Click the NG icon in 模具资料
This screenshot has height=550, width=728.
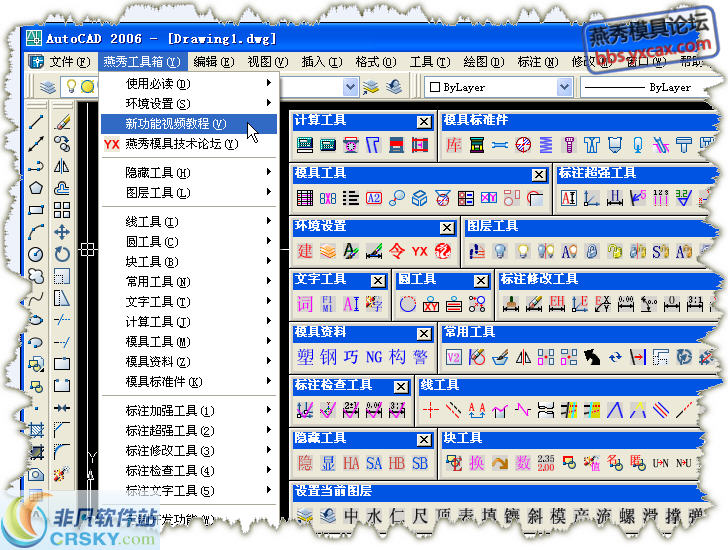[374, 357]
